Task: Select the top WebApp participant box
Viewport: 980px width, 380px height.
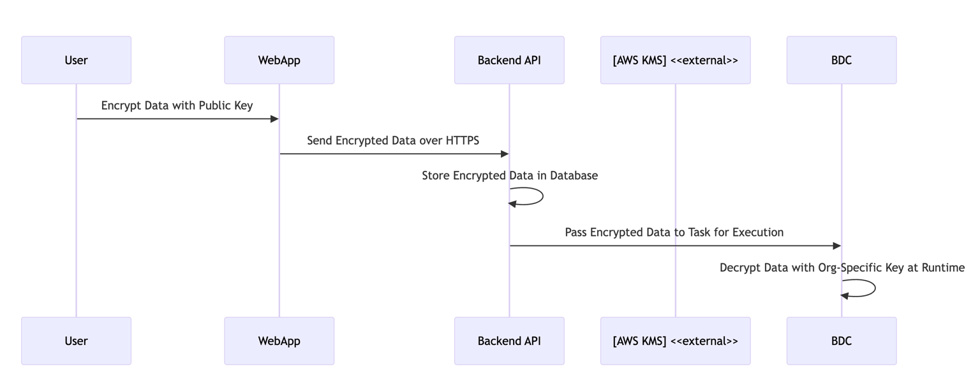Action: point(279,60)
